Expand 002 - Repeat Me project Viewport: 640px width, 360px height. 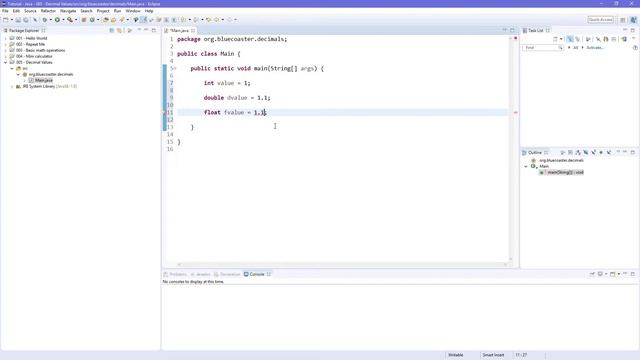[x=6, y=44]
